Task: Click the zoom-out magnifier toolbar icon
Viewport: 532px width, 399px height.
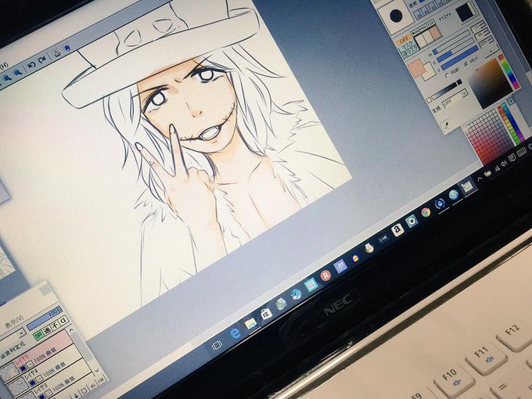Action: click(18, 72)
